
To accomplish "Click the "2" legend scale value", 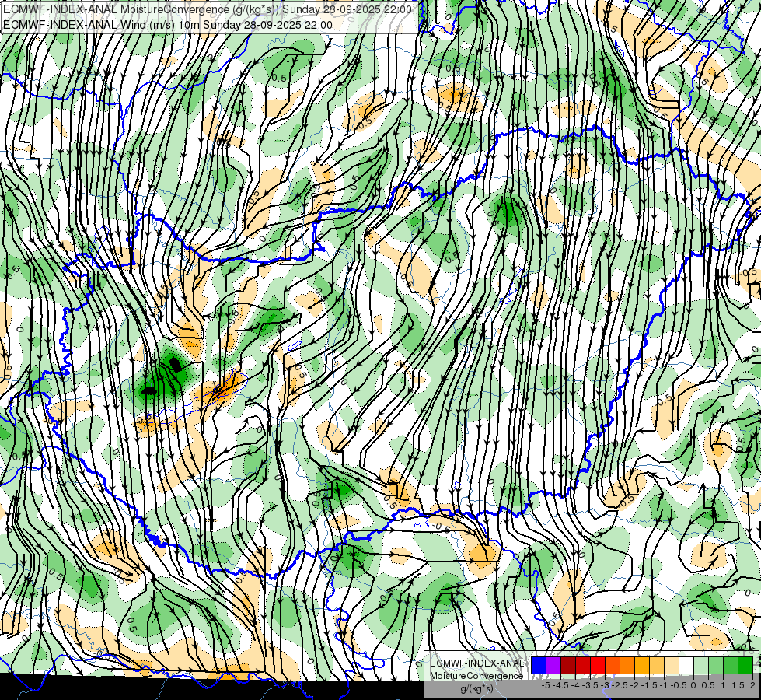I will 752,685.
